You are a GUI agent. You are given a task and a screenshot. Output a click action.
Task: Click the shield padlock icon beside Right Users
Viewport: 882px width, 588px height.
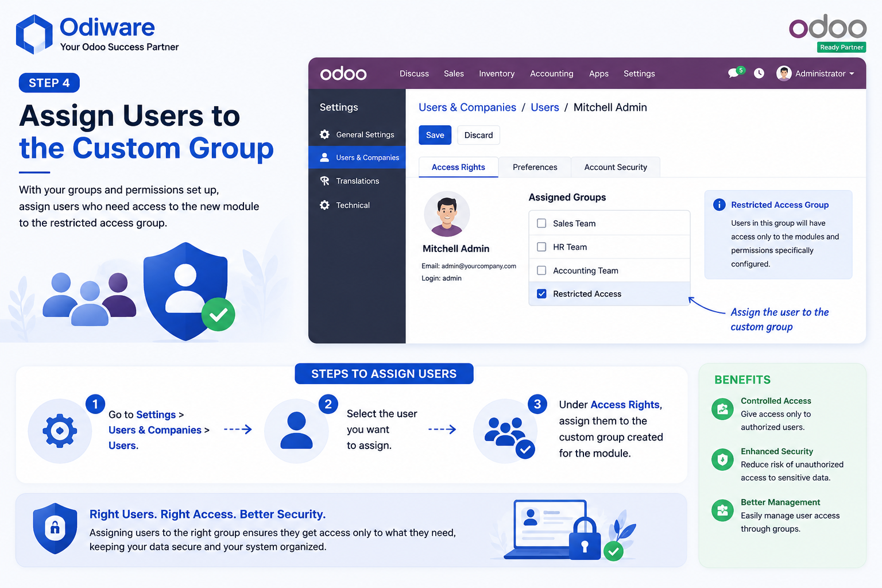click(55, 528)
